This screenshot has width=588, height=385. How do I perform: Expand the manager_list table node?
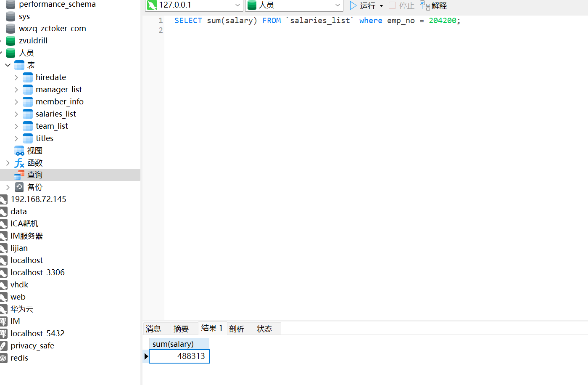click(x=16, y=90)
